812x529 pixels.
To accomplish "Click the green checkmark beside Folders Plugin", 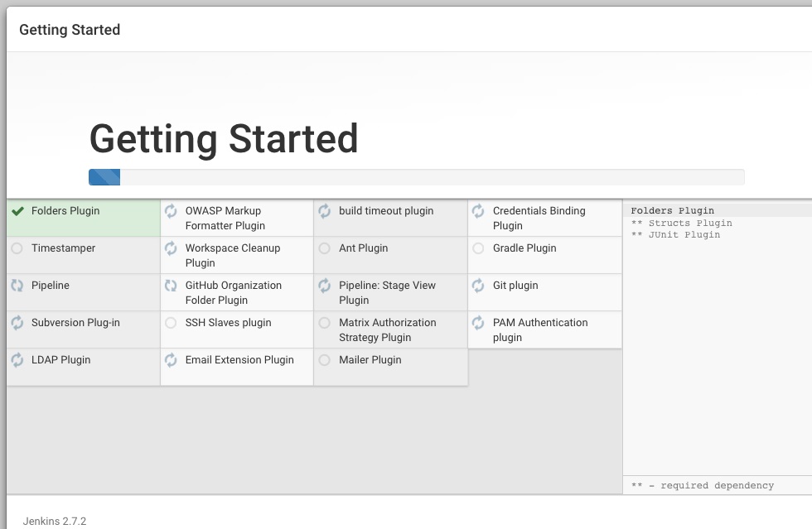I will click(17, 211).
